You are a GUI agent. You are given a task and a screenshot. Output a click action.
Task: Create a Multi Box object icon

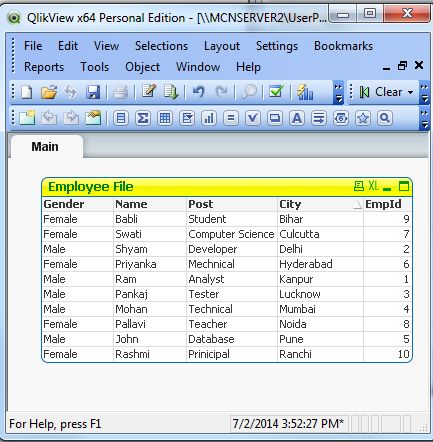point(187,118)
